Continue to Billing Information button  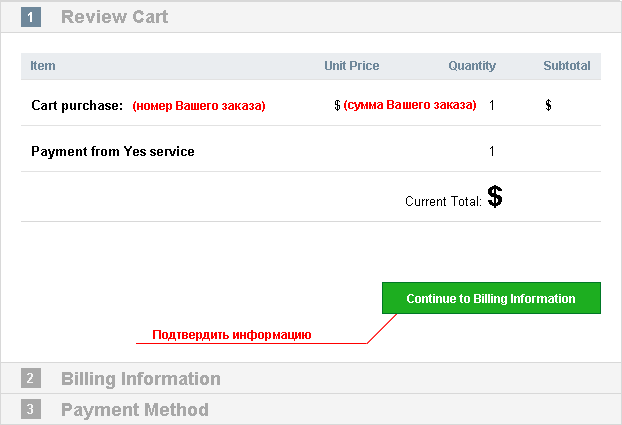491,298
